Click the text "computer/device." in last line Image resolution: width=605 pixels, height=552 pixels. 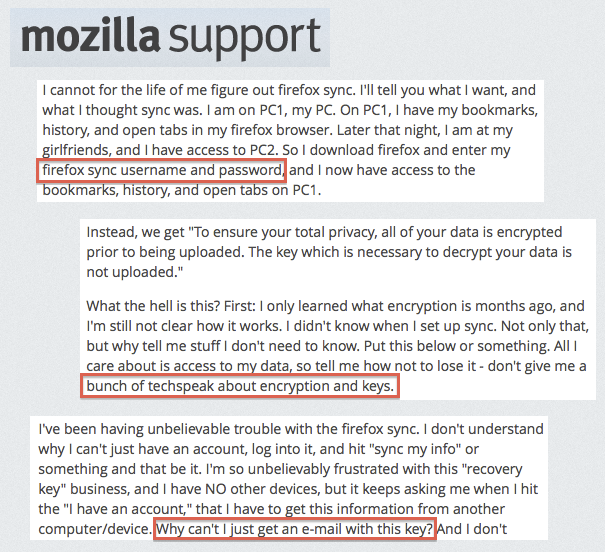[x=95, y=529]
